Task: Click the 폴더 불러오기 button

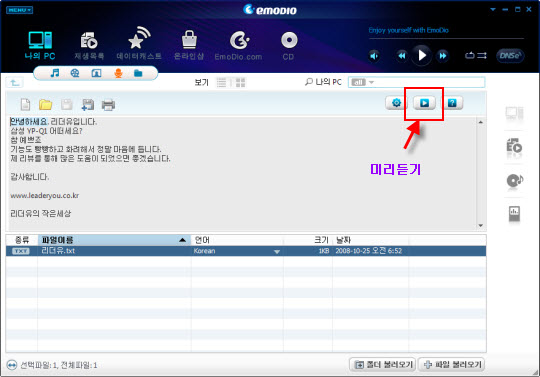Action: (383, 364)
